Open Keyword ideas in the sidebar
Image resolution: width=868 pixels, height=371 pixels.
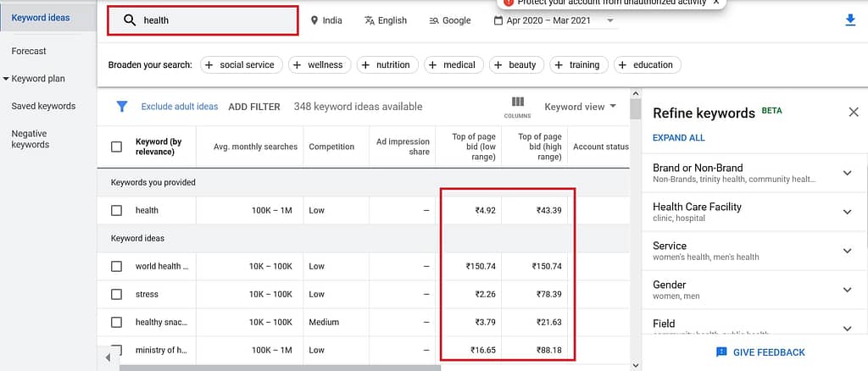(41, 18)
